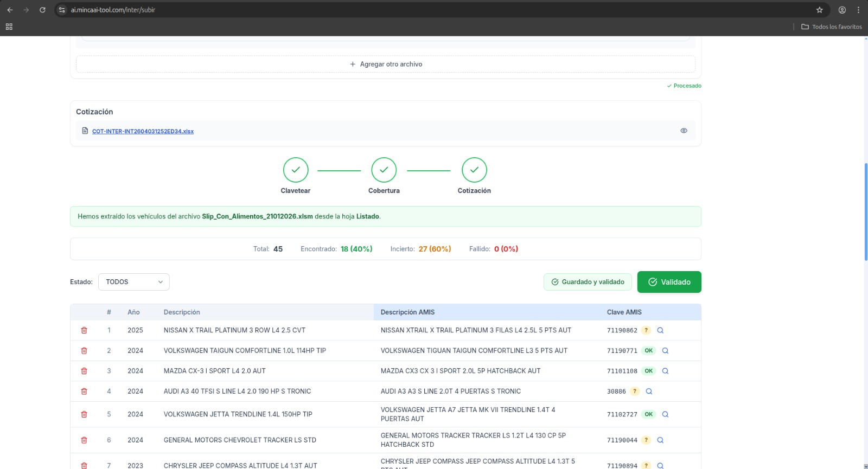Screen dimensions: 868x469
Task: Delete row 2 VOLKSWAGEN TAIGUN trash icon
Action: click(84, 351)
